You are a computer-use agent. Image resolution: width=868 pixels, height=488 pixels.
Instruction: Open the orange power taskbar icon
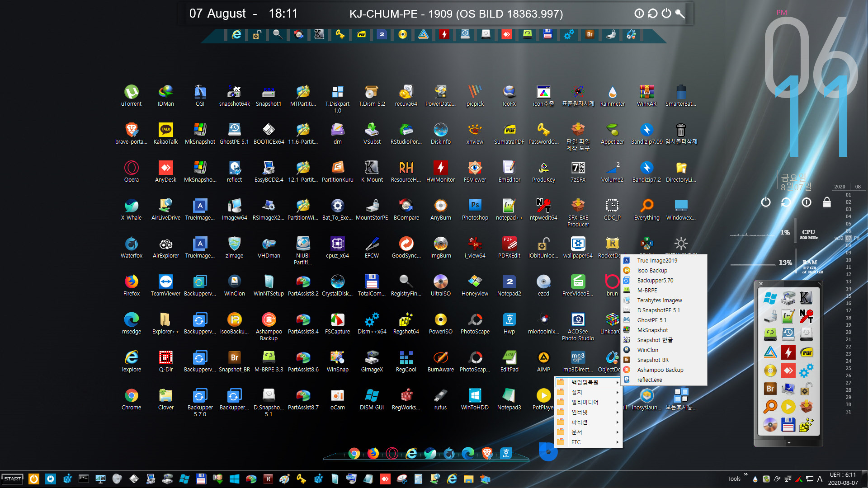click(33, 479)
